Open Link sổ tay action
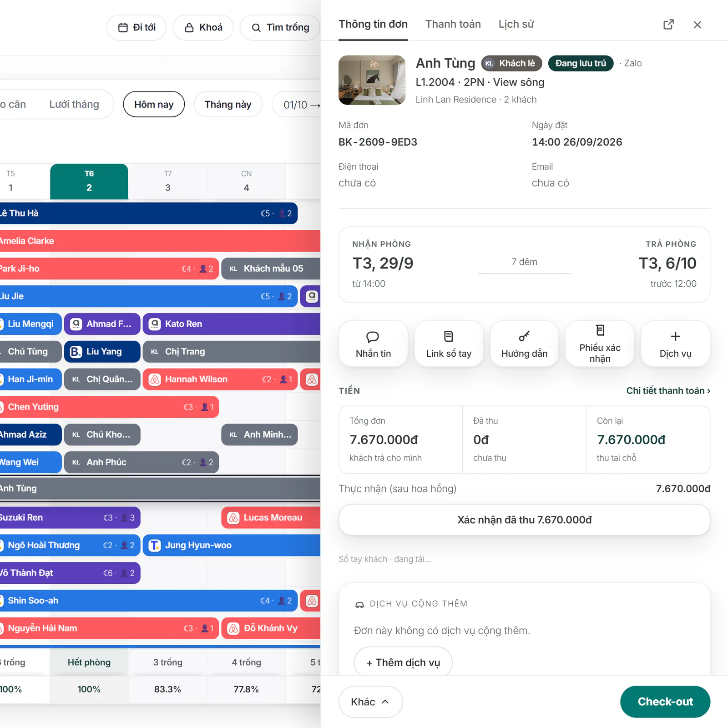The width and height of the screenshot is (728, 728). pyautogui.click(x=449, y=344)
